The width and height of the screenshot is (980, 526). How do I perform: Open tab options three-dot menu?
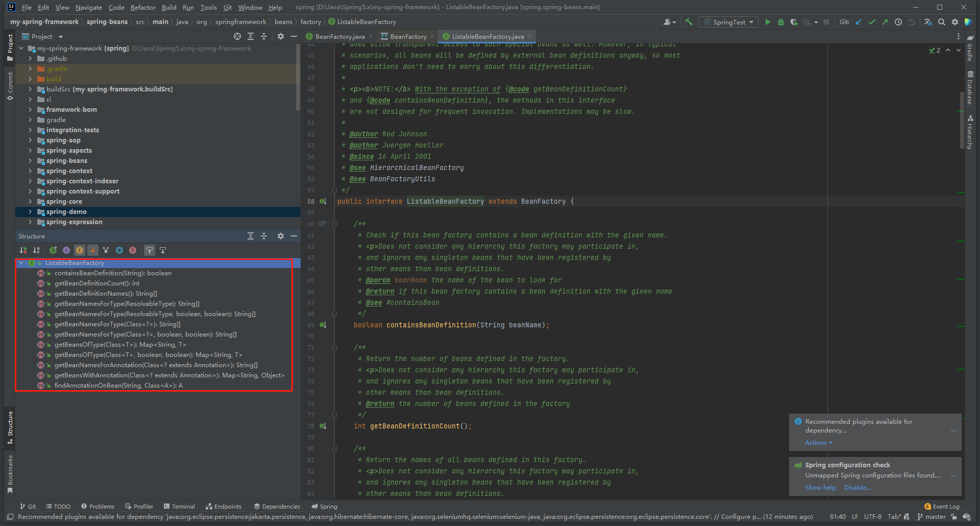coord(958,36)
